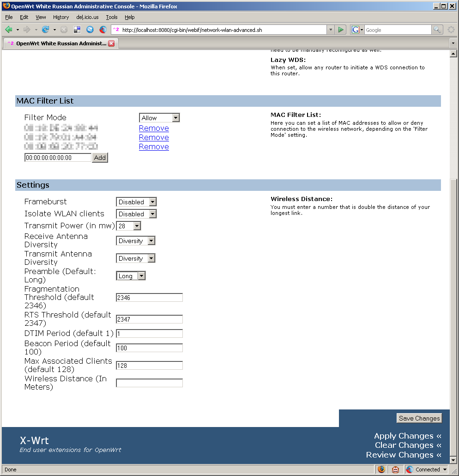Reload the page with the blue Reload icon
Screen dimensions: 459x476
tap(46, 30)
